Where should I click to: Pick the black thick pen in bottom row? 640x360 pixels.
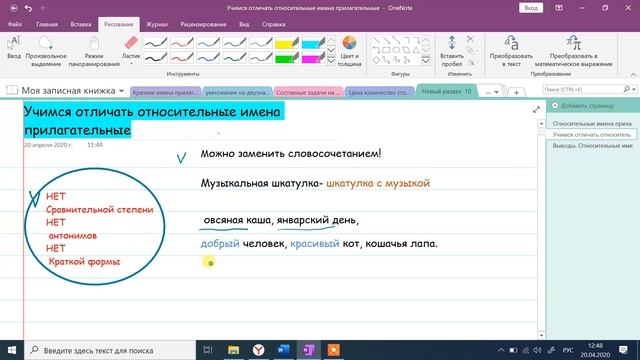pyautogui.click(x=156, y=58)
